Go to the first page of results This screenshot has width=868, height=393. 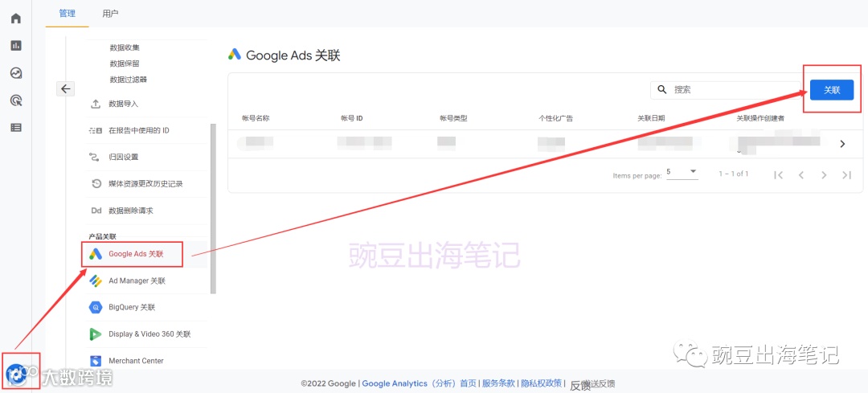pyautogui.click(x=778, y=175)
